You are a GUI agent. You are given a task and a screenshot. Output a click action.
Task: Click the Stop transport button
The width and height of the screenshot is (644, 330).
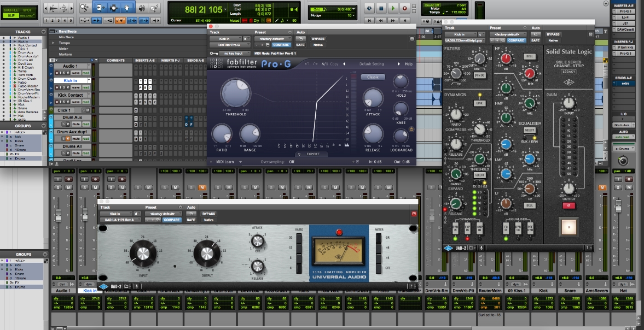381,8
